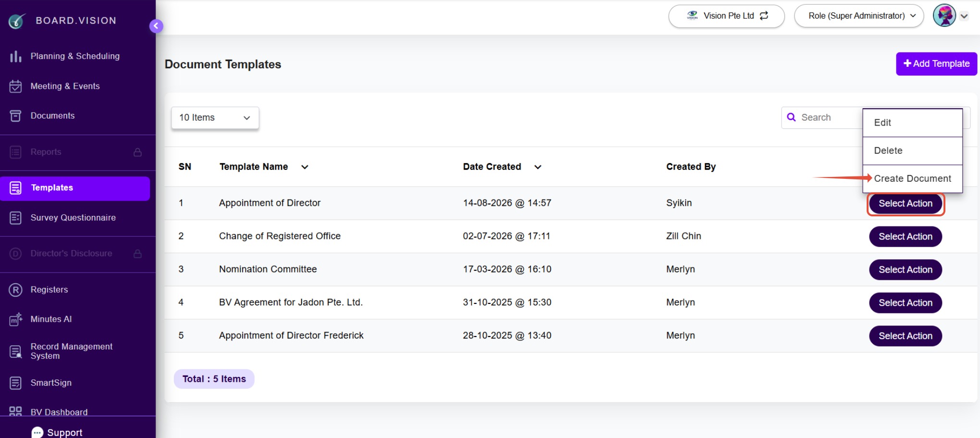Expand the profile menu chevron
This screenshot has height=438, width=980.
coord(964,16)
